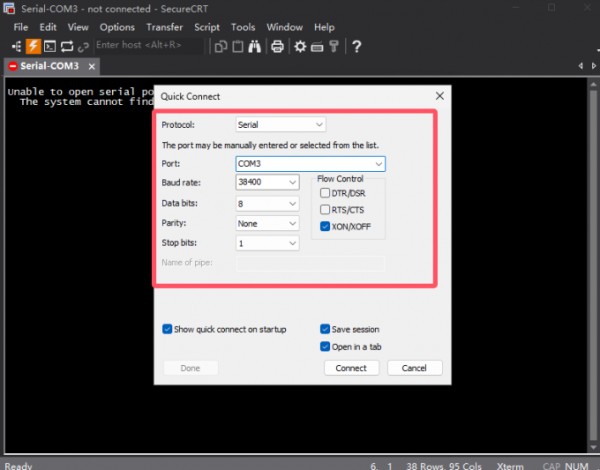Click the Find binoculars icon
Image resolution: width=600 pixels, height=470 pixels.
pos(254,47)
